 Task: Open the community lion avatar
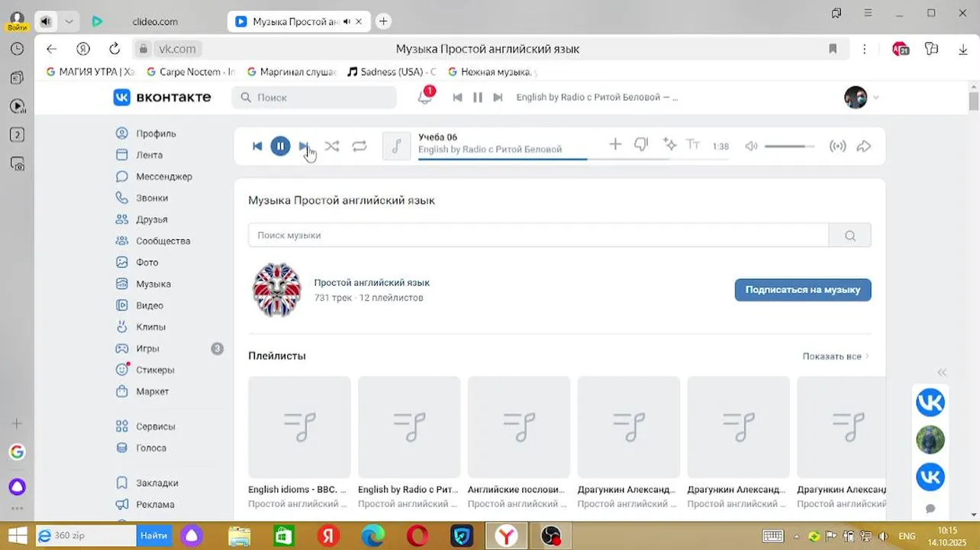[277, 290]
